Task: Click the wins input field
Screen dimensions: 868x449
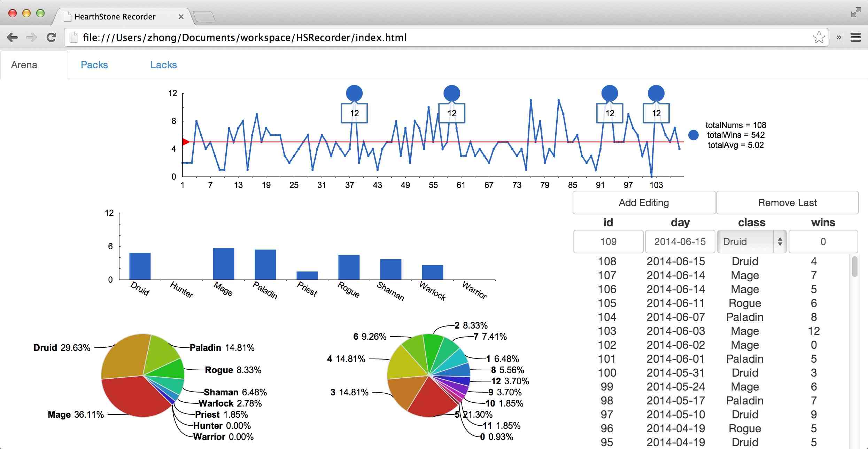Action: (823, 242)
